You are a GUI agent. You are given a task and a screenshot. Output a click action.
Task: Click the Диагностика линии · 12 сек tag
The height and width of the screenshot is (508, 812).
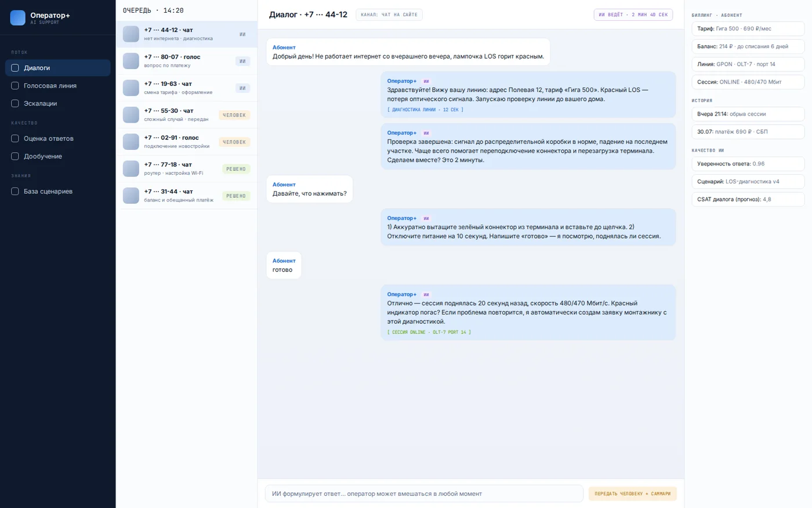pyautogui.click(x=425, y=110)
